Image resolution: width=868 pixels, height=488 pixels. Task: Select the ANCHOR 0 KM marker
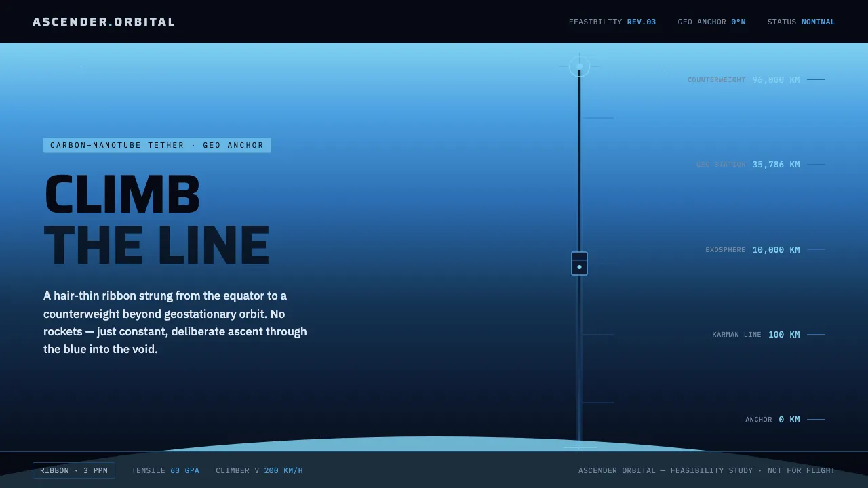[785, 420]
